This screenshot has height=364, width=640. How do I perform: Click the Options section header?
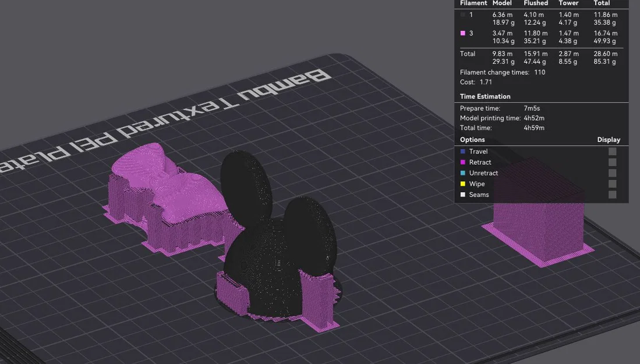(x=472, y=140)
